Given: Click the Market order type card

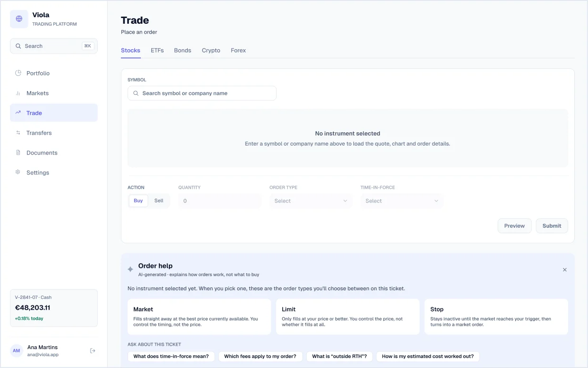Looking at the screenshot, I should 199,317.
